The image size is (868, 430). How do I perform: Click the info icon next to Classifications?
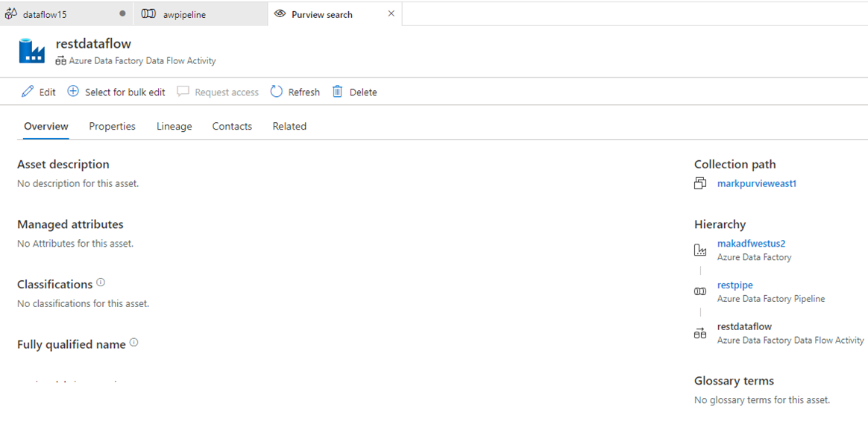(101, 281)
